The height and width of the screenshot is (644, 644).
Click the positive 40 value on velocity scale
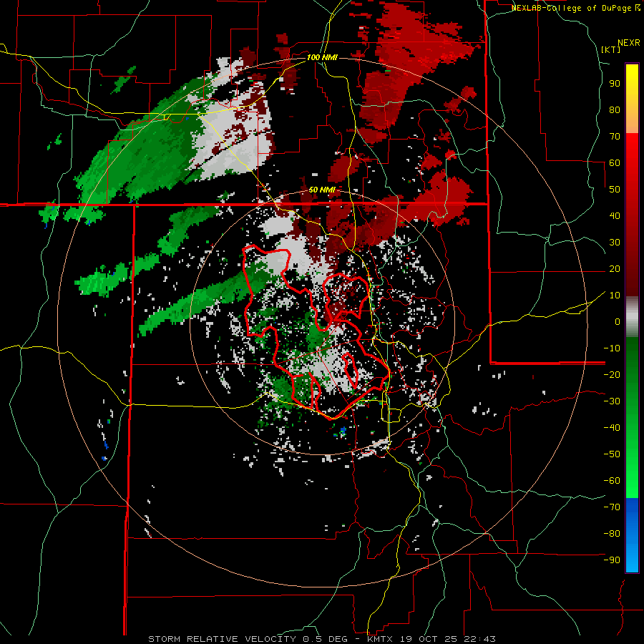[615, 215]
